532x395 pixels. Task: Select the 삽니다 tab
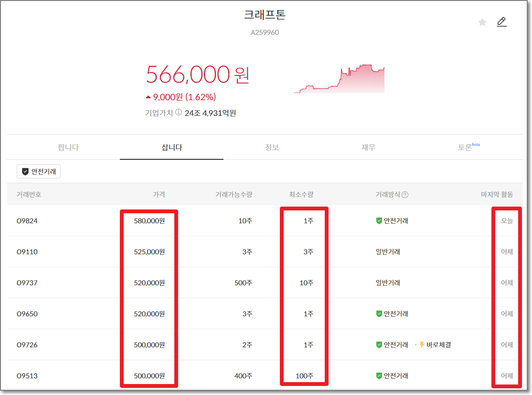tap(171, 147)
